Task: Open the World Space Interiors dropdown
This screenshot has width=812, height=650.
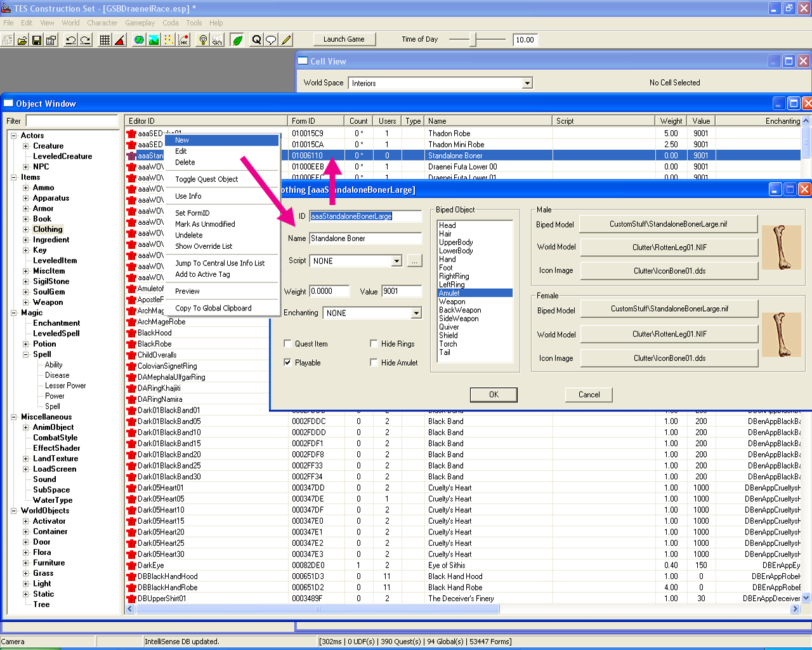Action: 527,83
